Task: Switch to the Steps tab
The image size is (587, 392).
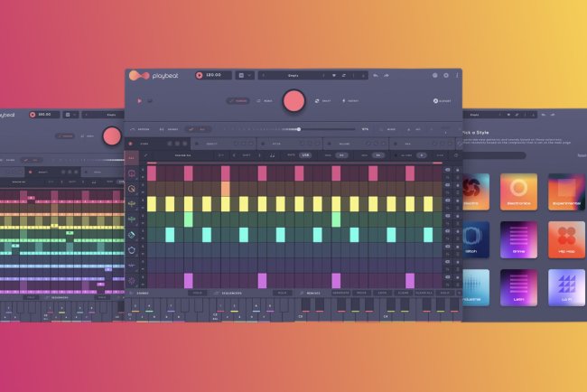Action: point(158,144)
